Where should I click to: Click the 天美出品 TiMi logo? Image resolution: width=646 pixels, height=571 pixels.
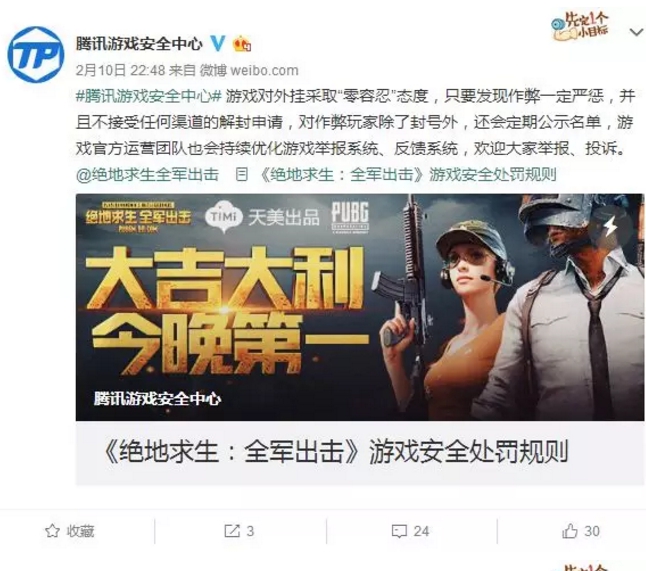pyautogui.click(x=262, y=217)
